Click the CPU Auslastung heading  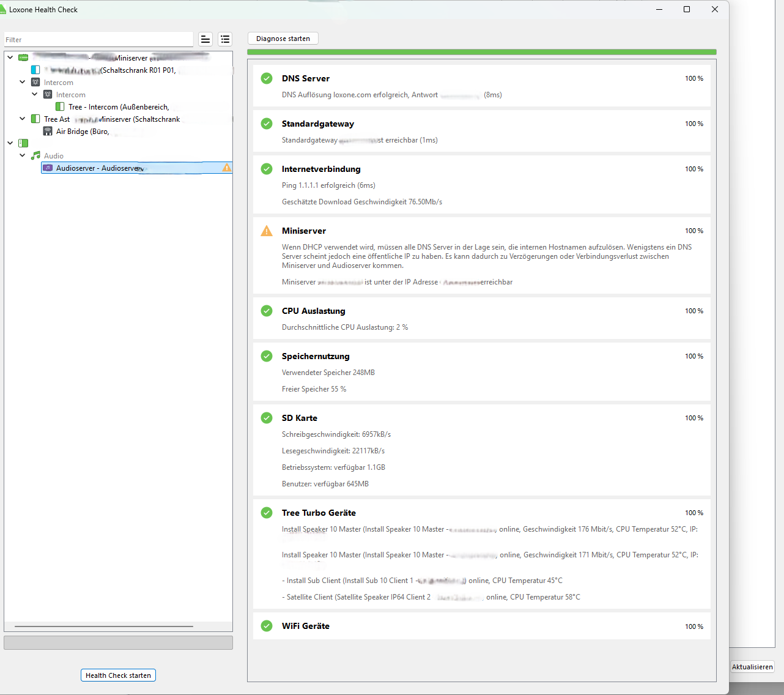point(314,311)
